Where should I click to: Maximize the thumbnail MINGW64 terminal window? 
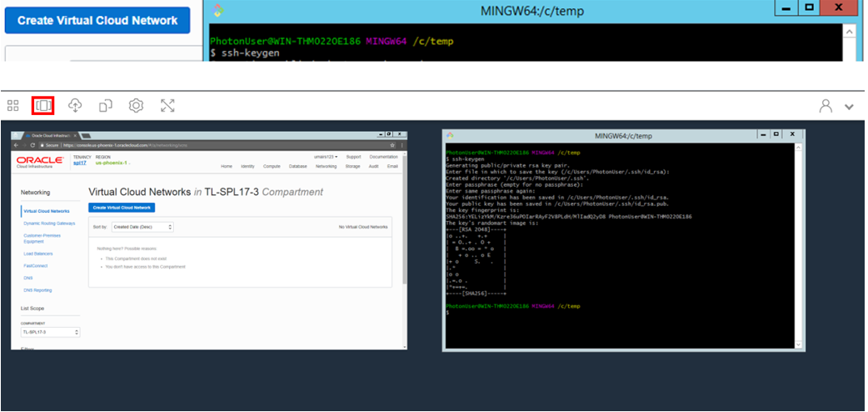tap(776, 134)
